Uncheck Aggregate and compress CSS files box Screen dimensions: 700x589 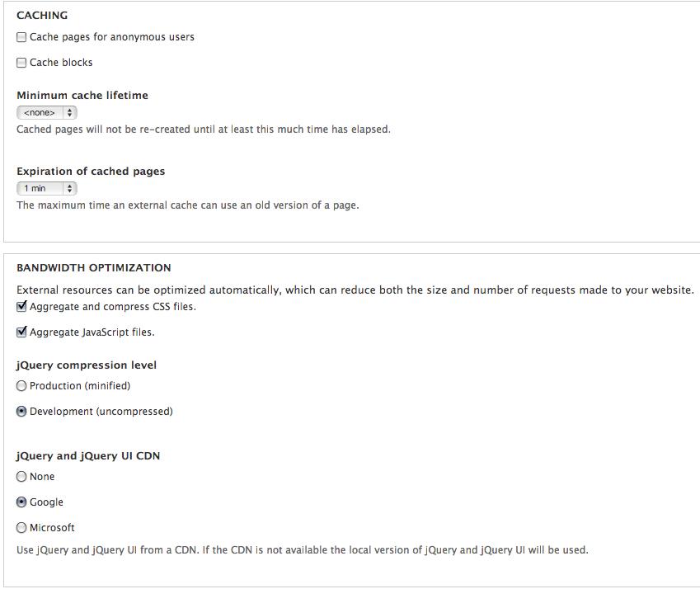[21, 307]
